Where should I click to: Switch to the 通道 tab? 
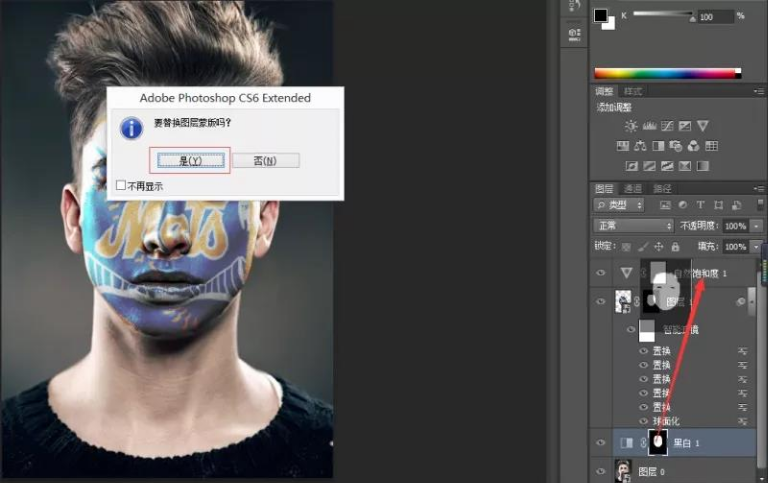click(x=633, y=189)
